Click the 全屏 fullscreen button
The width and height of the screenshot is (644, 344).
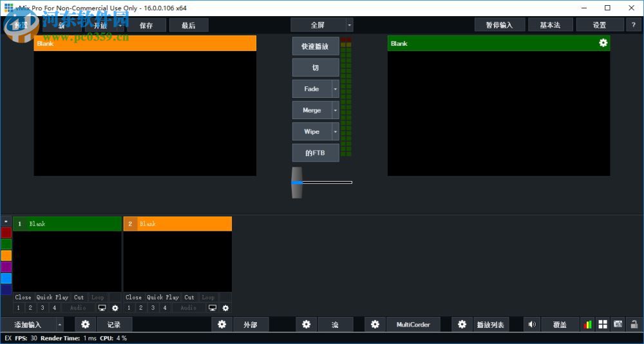318,25
